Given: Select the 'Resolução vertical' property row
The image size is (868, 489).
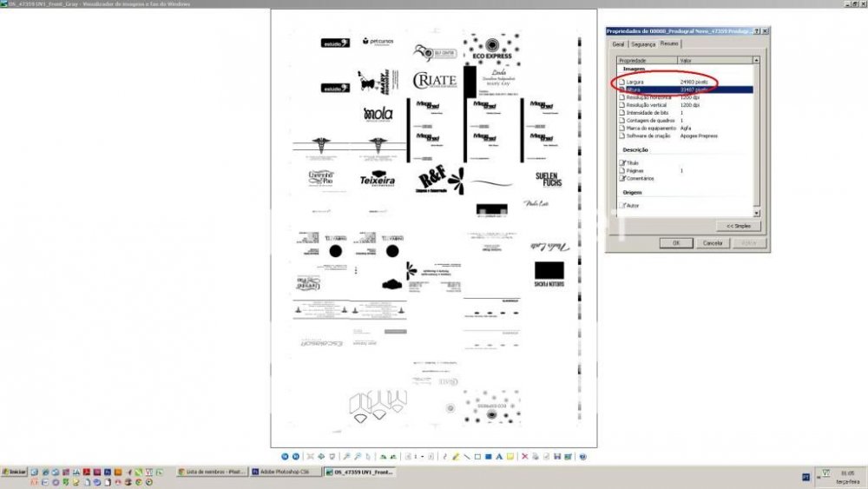Looking at the screenshot, I should click(648, 104).
